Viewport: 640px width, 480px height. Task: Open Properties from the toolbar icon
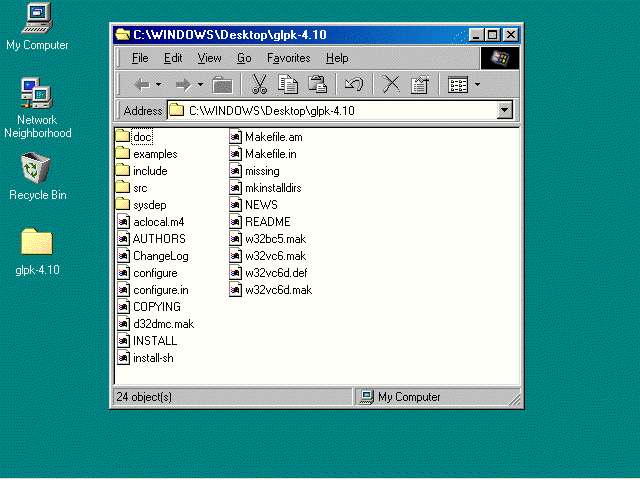point(420,85)
